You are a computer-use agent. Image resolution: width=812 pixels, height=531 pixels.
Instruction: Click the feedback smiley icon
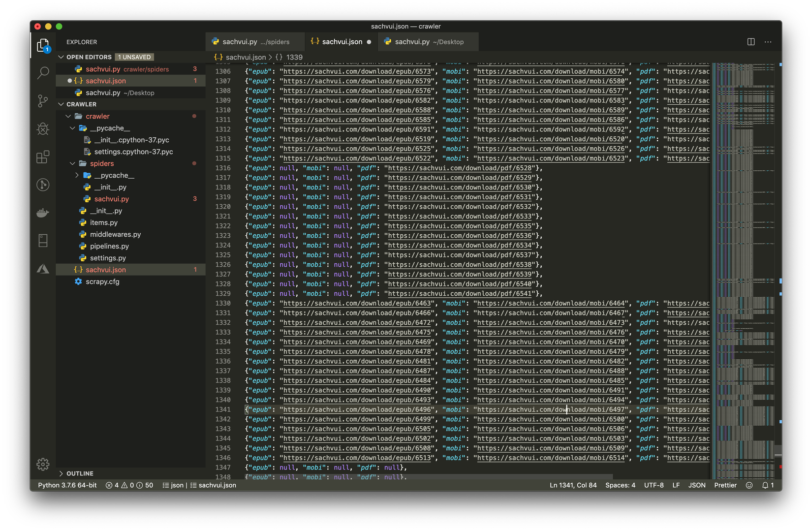[749, 485]
